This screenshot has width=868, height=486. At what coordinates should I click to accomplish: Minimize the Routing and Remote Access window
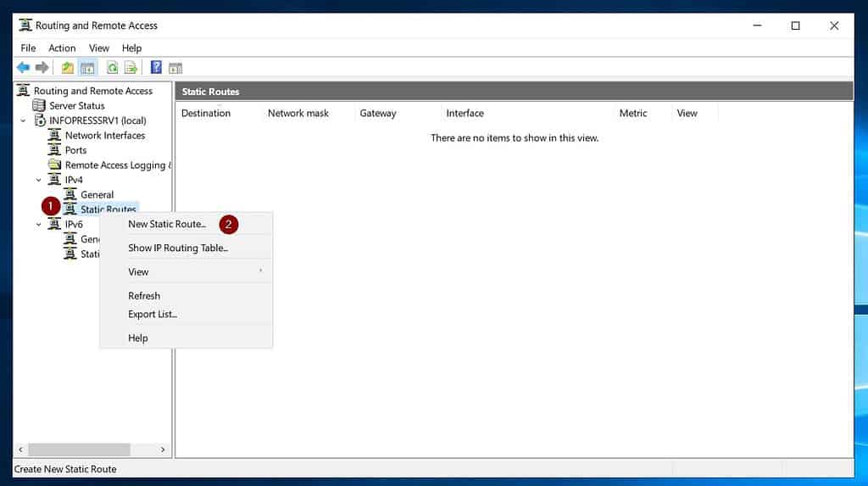(x=757, y=25)
